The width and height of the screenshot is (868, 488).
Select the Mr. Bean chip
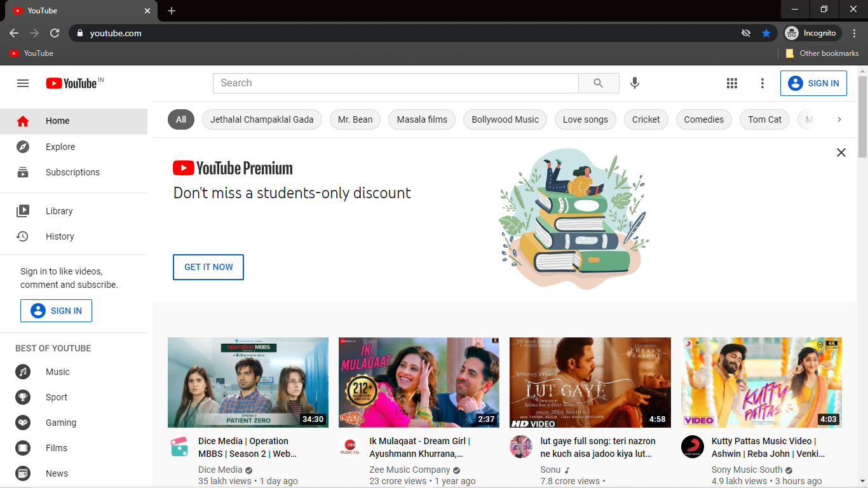pos(355,119)
